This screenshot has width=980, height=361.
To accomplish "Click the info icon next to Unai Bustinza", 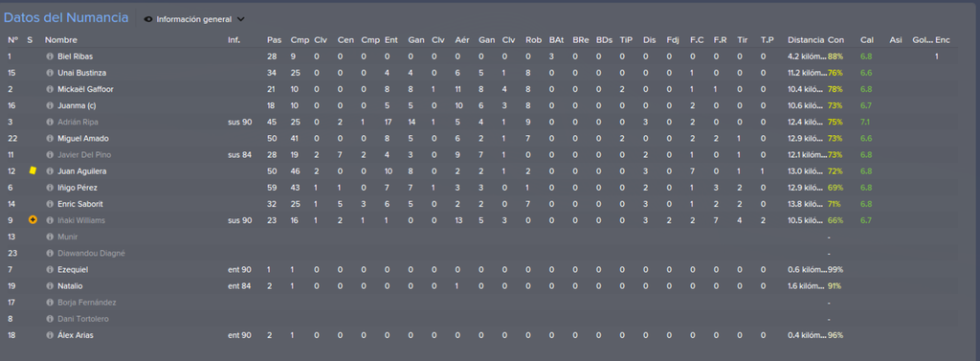I will 50,73.
